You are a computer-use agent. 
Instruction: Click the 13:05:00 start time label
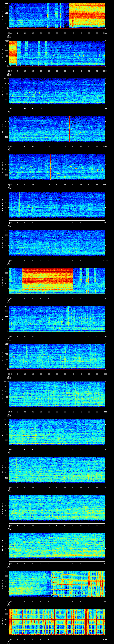[x=9, y=487]
